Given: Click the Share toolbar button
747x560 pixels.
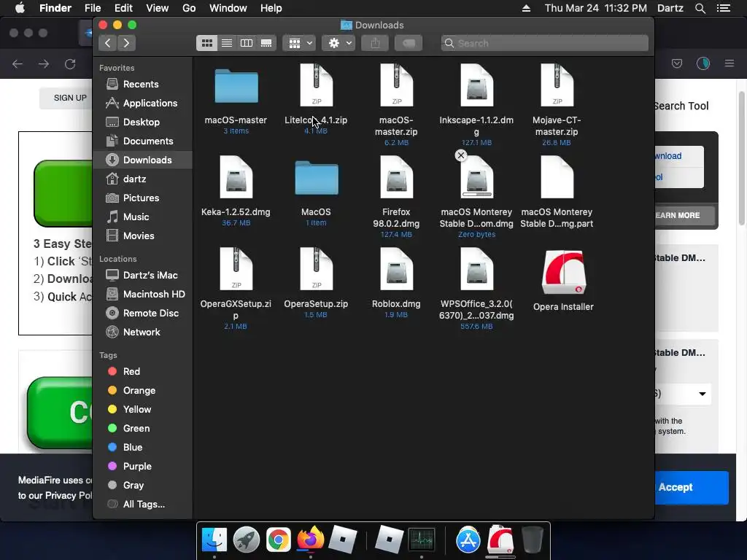Looking at the screenshot, I should [376, 43].
